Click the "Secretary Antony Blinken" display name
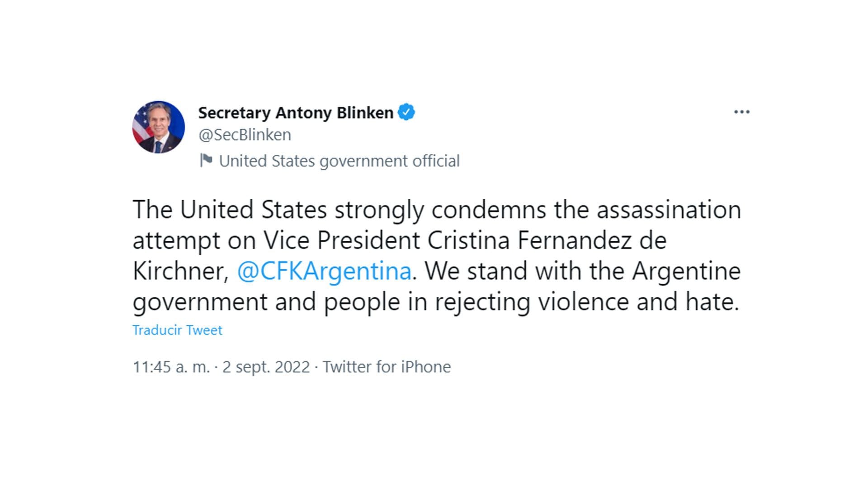The image size is (868, 488). pyautogui.click(x=296, y=113)
